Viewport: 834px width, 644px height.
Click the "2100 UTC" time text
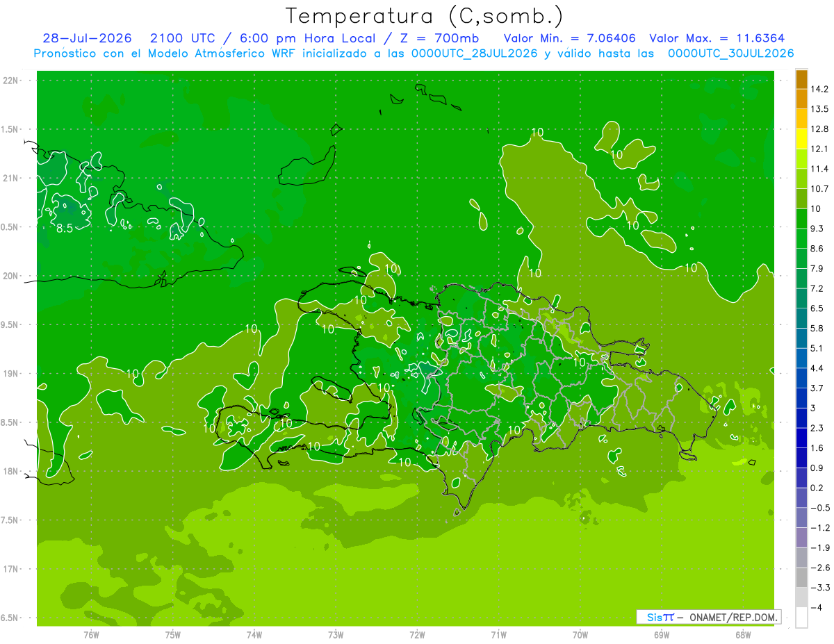click(183, 38)
